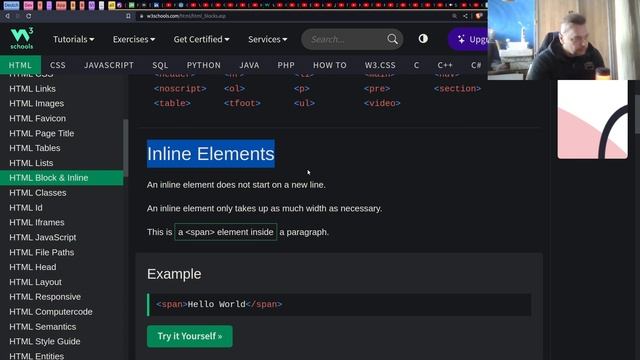Click the <tfoot> tag link
Screen dimensions: 640x360
coord(242,103)
